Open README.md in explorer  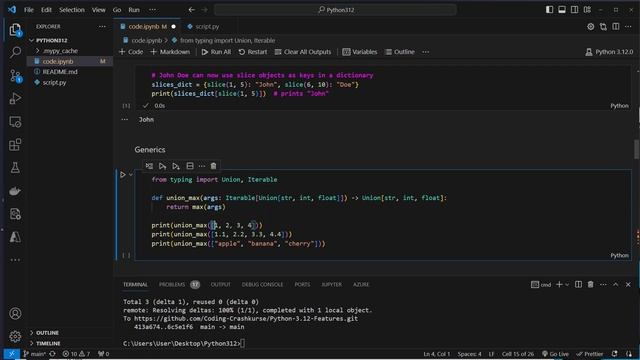[x=60, y=71]
